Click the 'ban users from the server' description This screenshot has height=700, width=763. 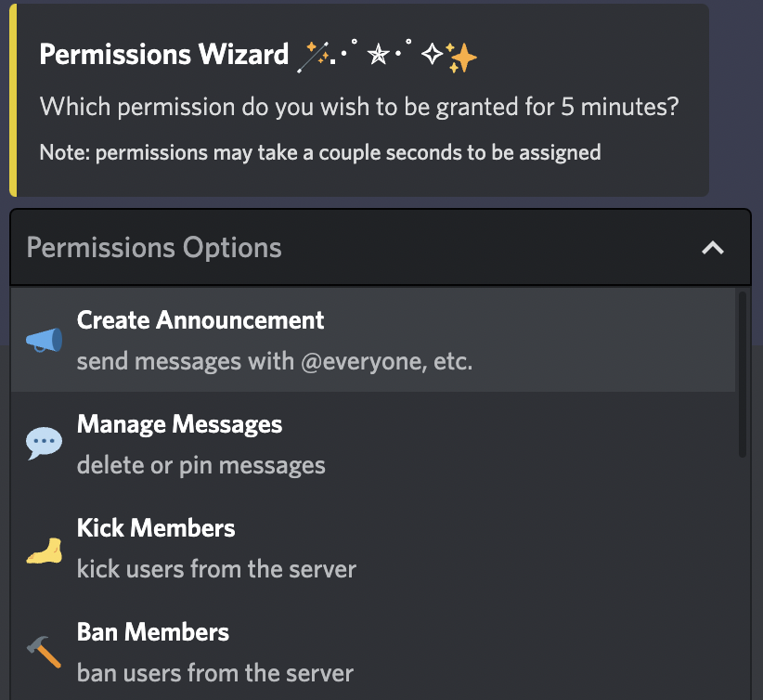click(x=215, y=673)
